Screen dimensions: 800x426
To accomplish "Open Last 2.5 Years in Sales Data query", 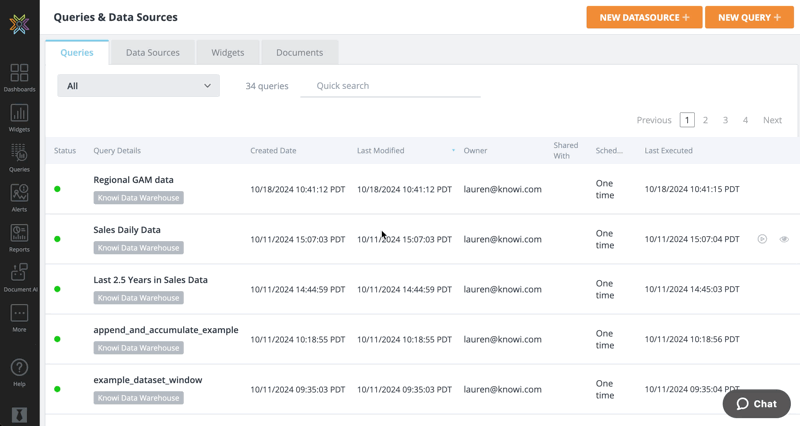I will click(x=151, y=280).
